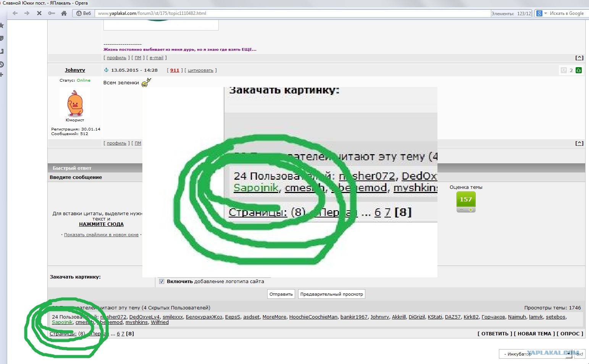Click the Веб site badge in address bar
Screen dimensions: 589x364
84,13
